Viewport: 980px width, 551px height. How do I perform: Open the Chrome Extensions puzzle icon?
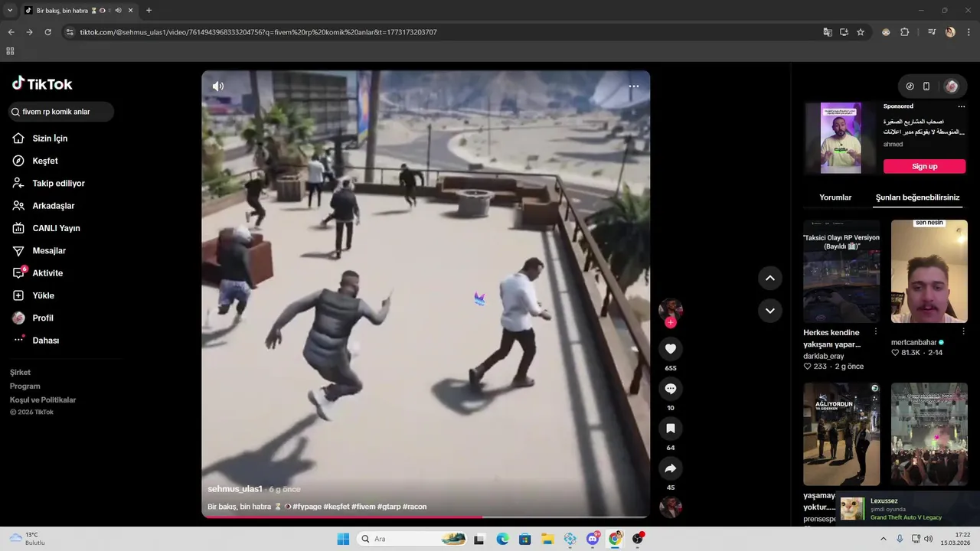(x=904, y=32)
